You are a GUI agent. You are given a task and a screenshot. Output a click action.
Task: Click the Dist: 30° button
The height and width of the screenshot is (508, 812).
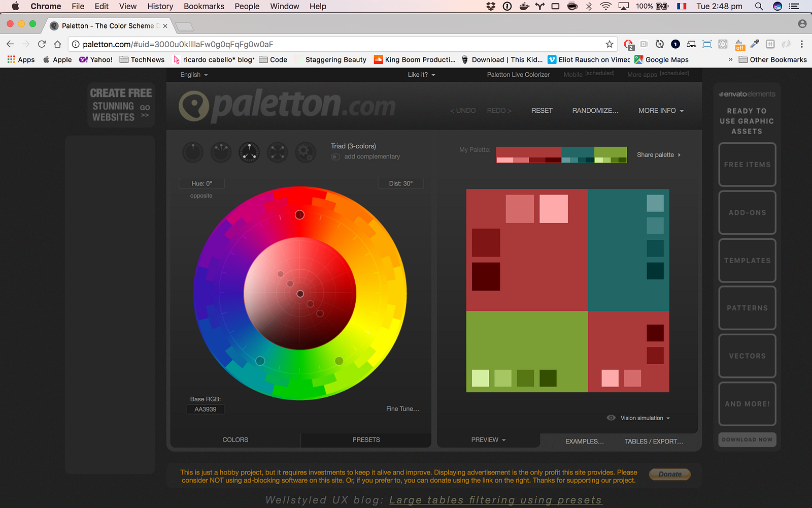coord(401,183)
